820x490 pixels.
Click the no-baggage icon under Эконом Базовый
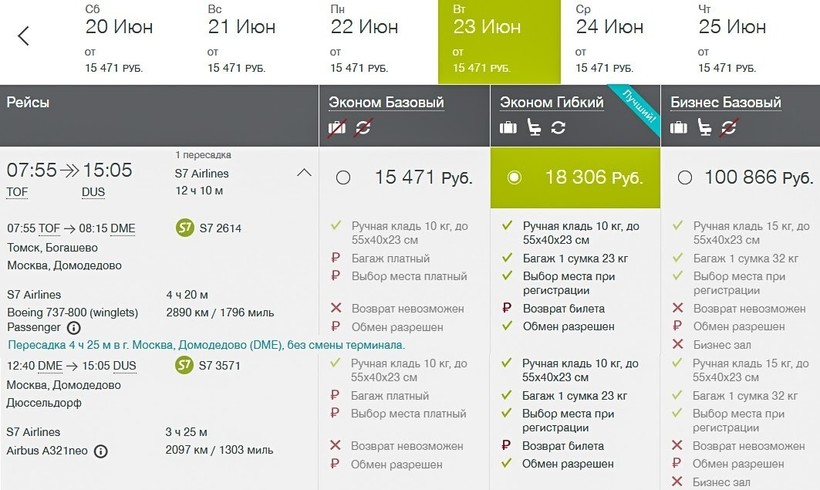click(338, 127)
